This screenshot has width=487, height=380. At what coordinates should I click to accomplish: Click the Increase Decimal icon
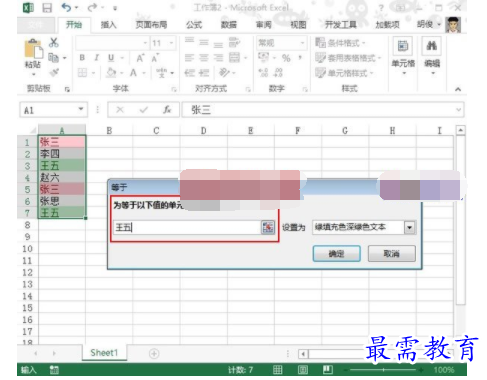263,72
